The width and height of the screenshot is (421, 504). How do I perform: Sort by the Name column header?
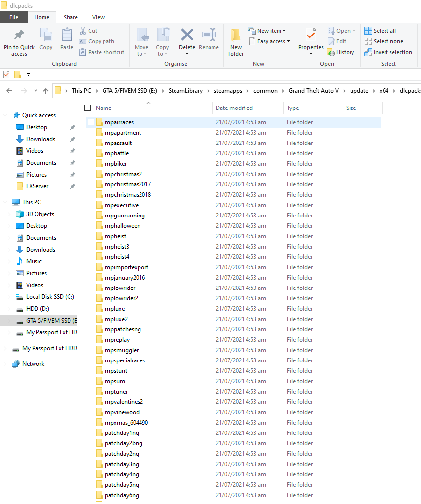[x=104, y=108]
